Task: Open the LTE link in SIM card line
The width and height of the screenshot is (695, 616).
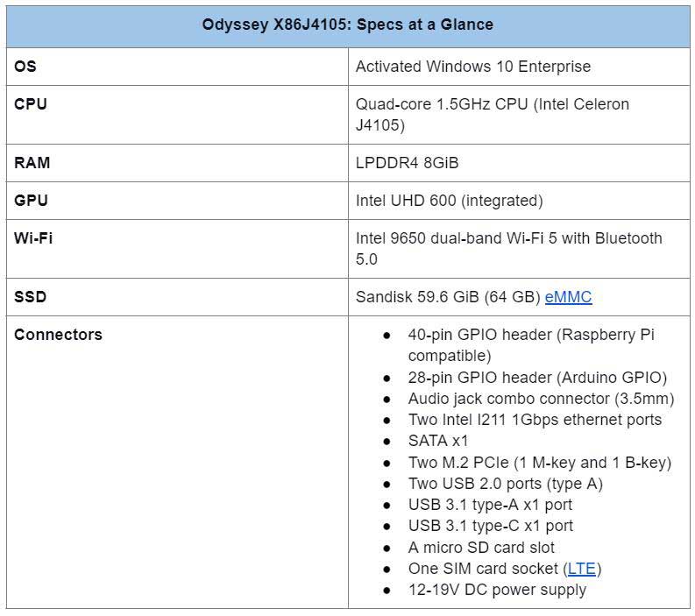Action: (582, 569)
